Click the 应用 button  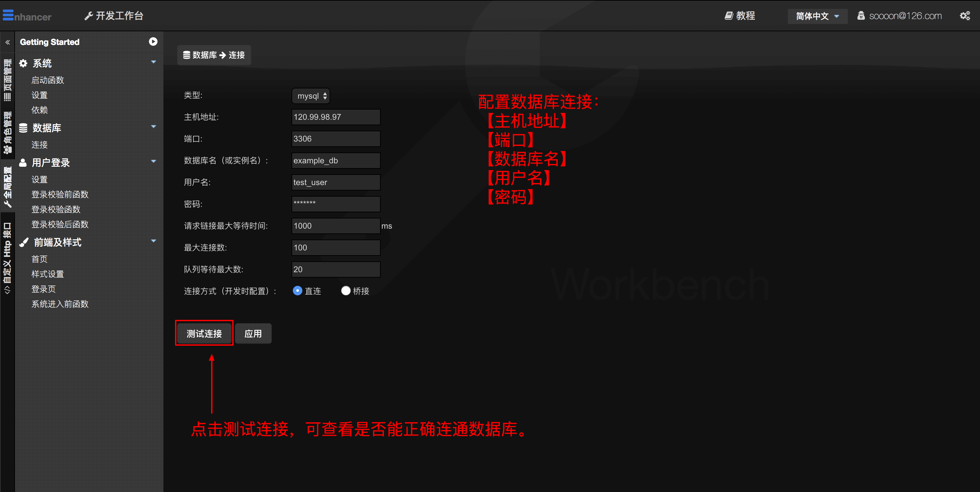tap(253, 333)
